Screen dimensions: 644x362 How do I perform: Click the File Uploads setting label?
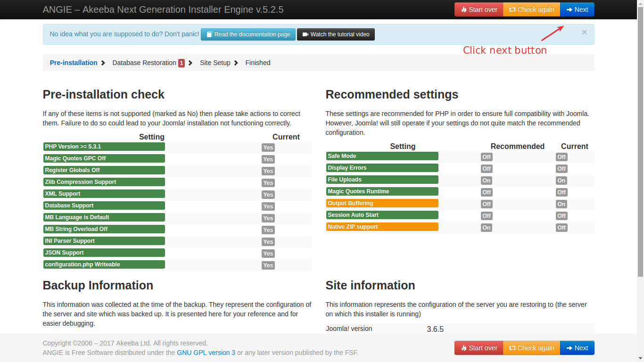(382, 180)
